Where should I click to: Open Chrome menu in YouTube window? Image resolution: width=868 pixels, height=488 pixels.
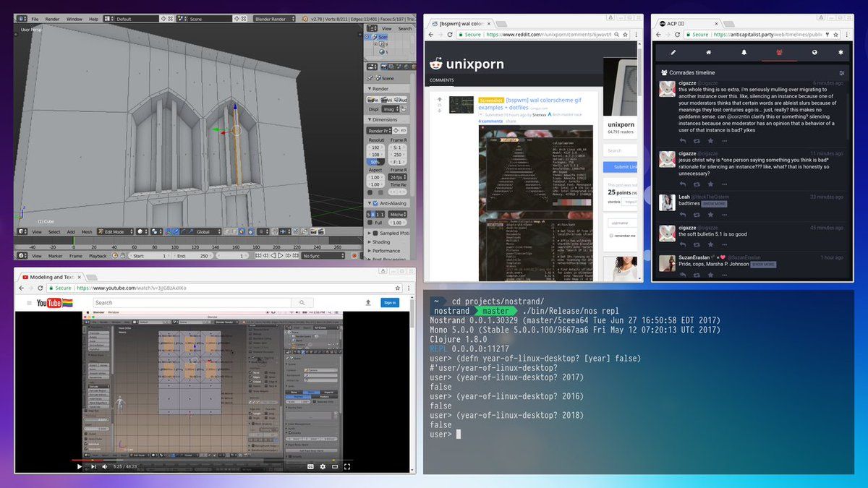[409, 288]
